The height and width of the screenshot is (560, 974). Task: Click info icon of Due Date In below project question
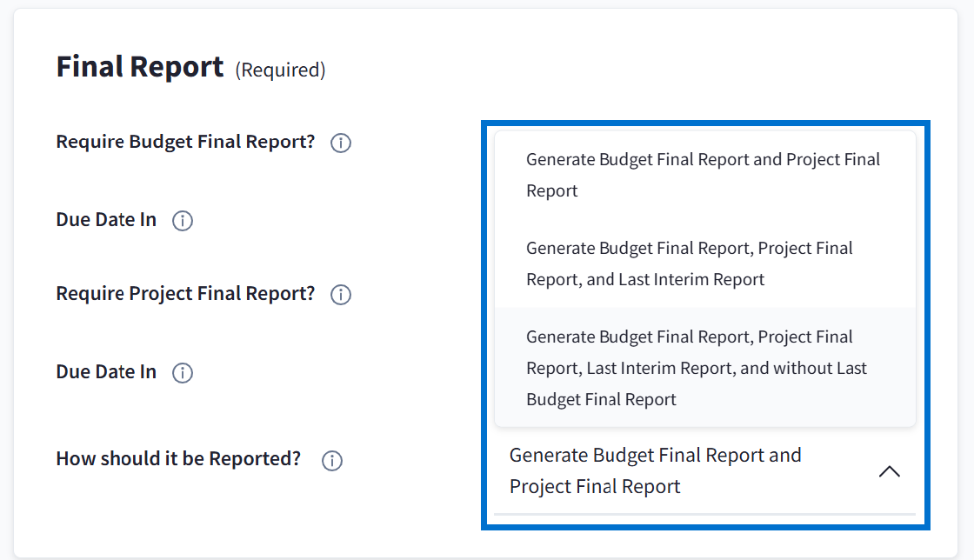tap(183, 373)
